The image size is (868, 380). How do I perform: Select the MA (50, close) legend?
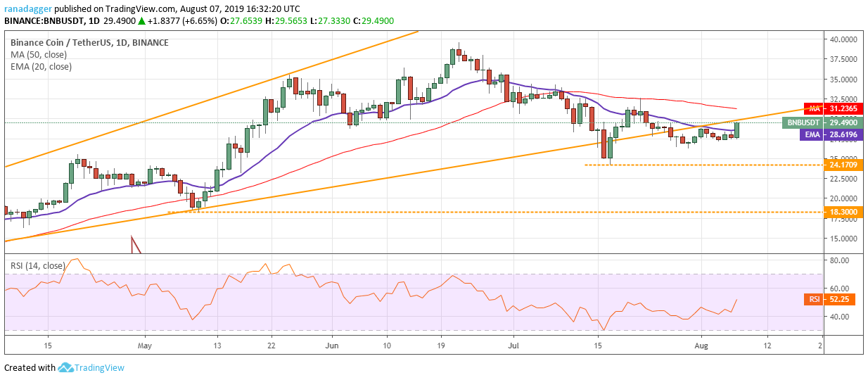39,54
